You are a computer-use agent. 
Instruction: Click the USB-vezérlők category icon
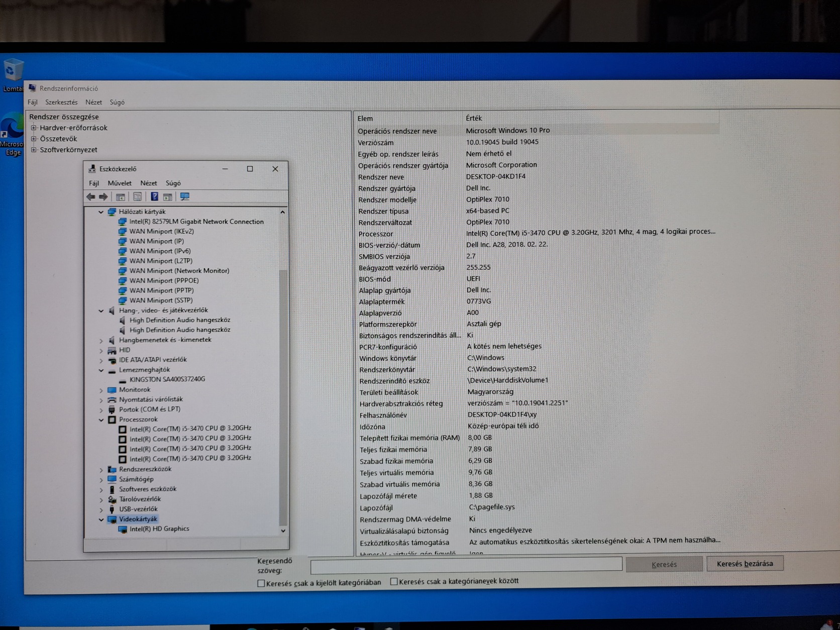[112, 509]
